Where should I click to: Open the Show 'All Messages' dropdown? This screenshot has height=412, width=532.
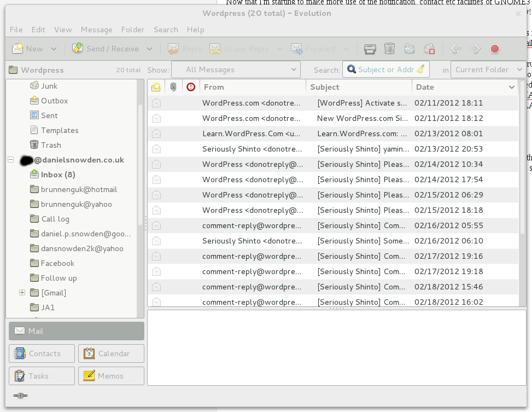(x=236, y=69)
